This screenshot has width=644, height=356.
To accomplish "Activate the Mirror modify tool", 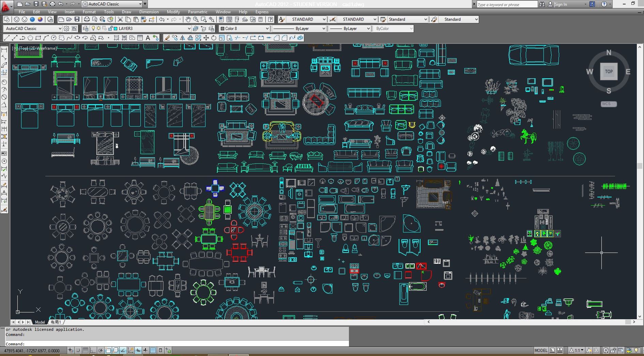I will pyautogui.click(x=182, y=38).
